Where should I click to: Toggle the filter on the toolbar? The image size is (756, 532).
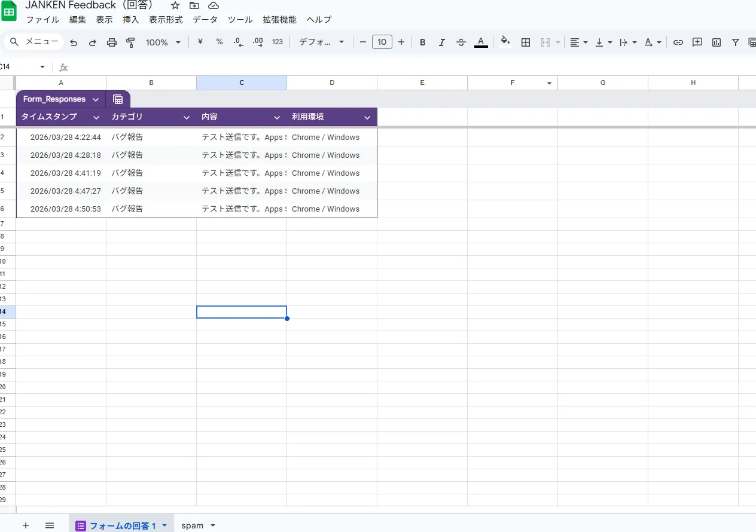[736, 42]
